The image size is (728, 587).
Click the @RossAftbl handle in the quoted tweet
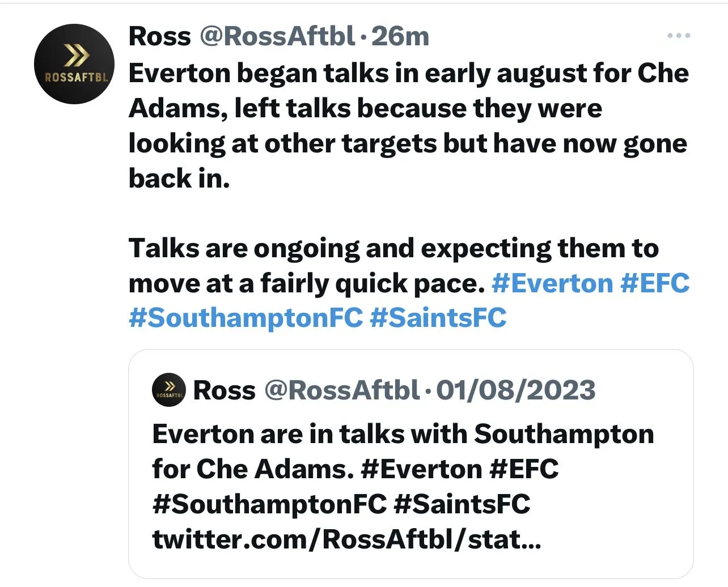point(342,390)
